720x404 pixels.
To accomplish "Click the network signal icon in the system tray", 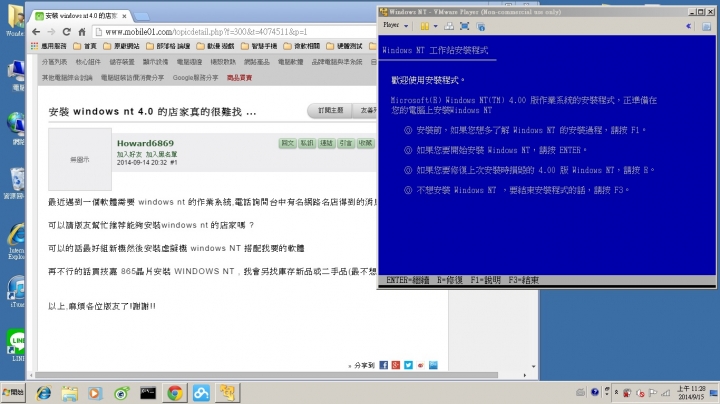I will pos(665,393).
